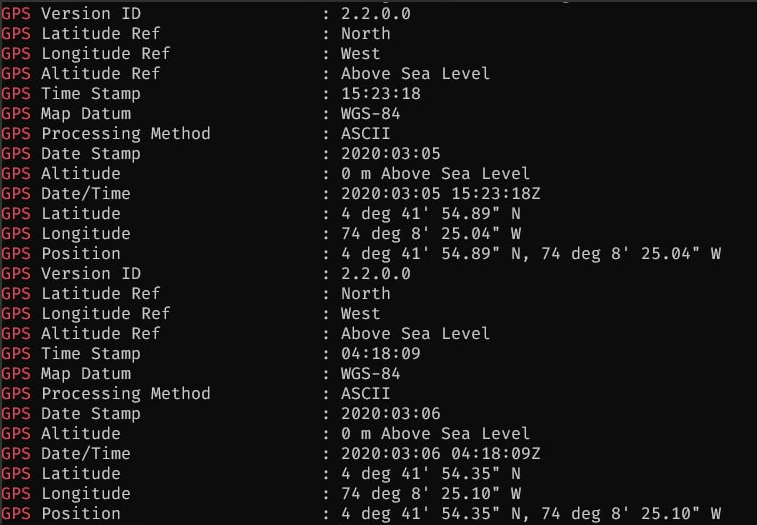Image resolution: width=757 pixels, height=525 pixels.
Task: Click the first GPS Version ID value 2.2.0.0
Action: [x=376, y=14]
